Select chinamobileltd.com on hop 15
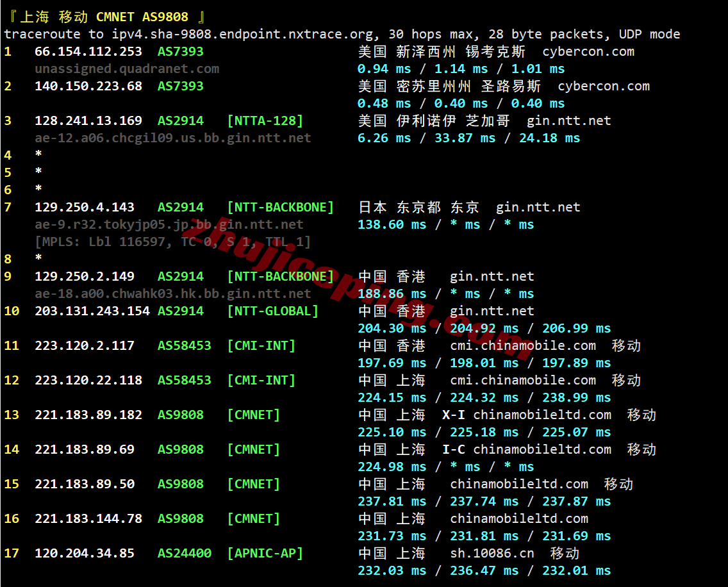Image resolution: width=728 pixels, height=587 pixels. [520, 484]
